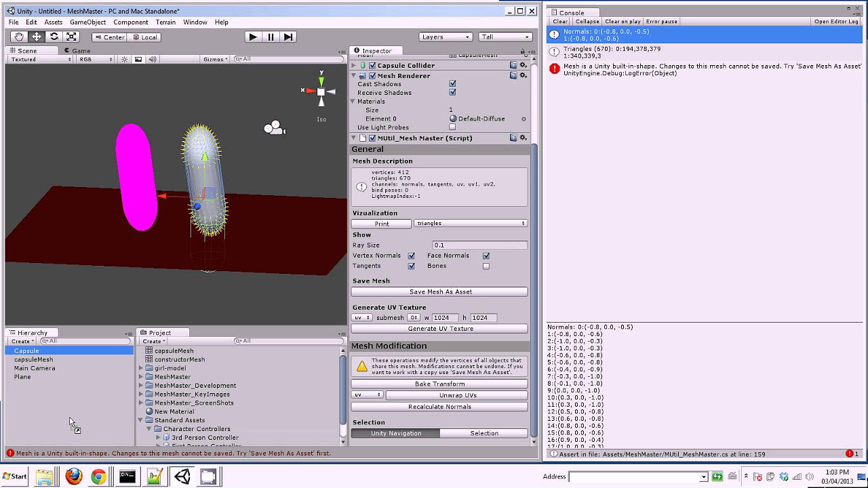Open Mesh Renderer gear settings menu

pyautogui.click(x=523, y=76)
